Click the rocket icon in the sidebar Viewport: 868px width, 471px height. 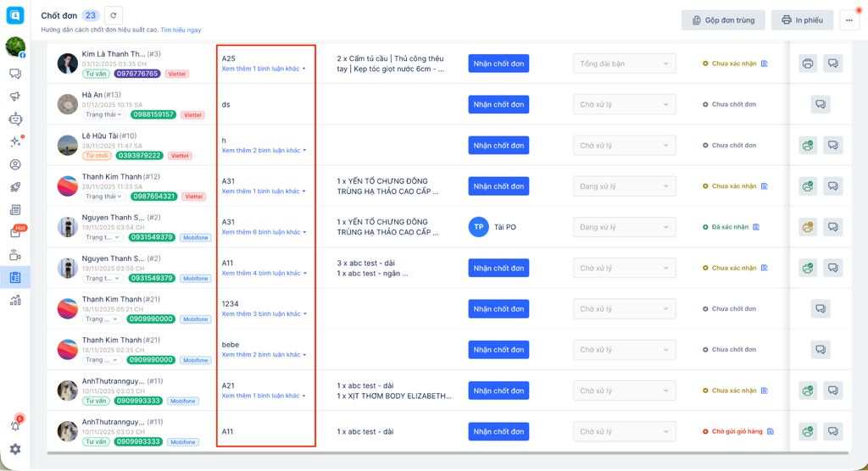pyautogui.click(x=15, y=187)
